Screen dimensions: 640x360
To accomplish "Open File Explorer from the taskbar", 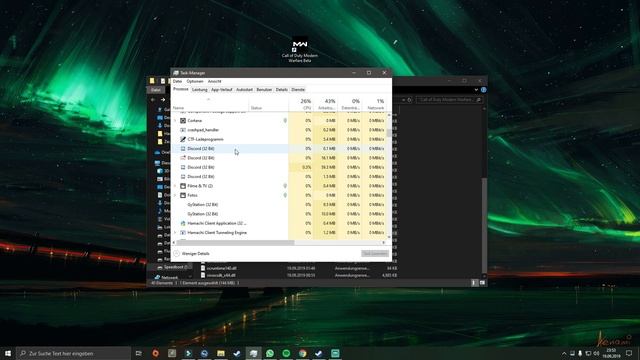I will (221, 353).
